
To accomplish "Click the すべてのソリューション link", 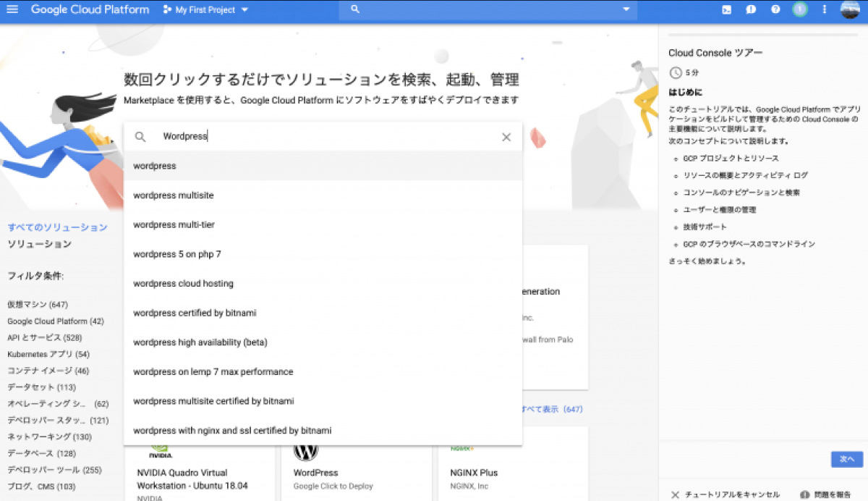I will coord(57,227).
